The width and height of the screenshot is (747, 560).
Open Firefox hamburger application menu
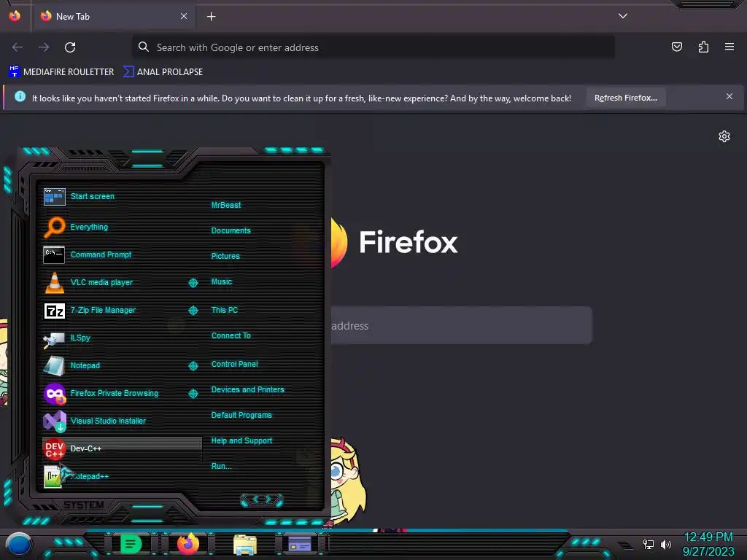(x=729, y=47)
